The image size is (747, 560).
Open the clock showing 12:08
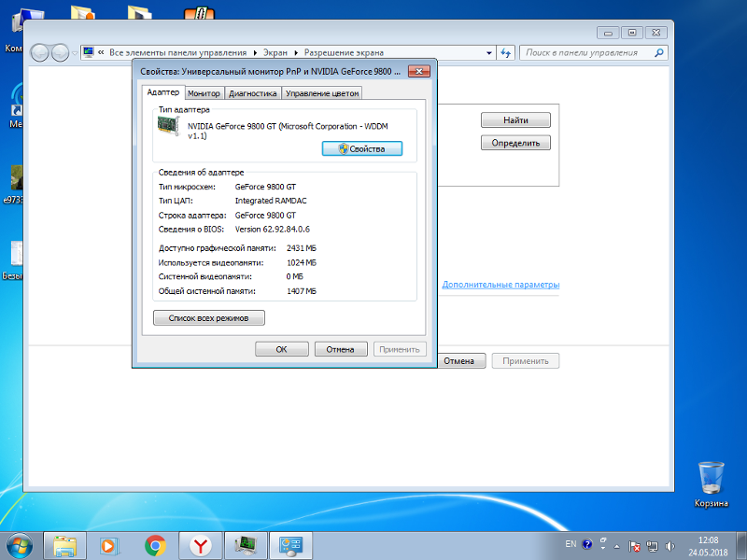pyautogui.click(x=708, y=546)
